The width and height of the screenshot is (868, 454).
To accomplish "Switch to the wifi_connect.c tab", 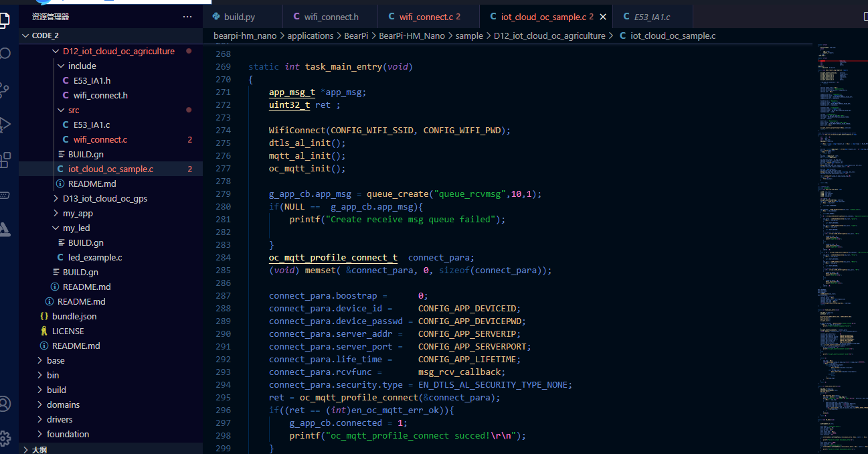I will 428,17.
